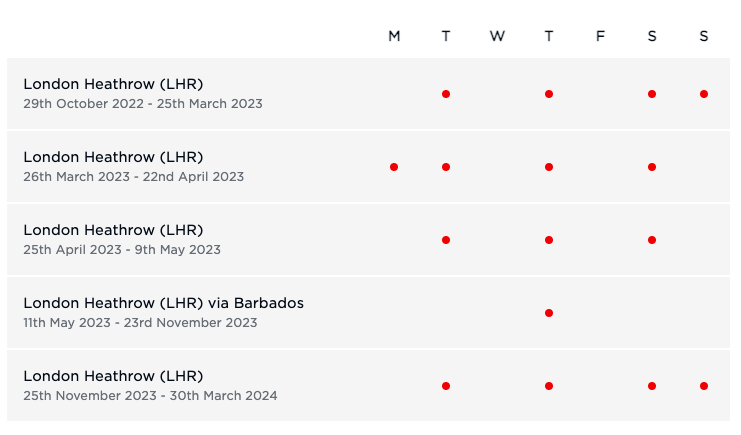The image size is (741, 435).
Task: Click Sunday dot in 29th October 2022 row
Action: (x=704, y=94)
